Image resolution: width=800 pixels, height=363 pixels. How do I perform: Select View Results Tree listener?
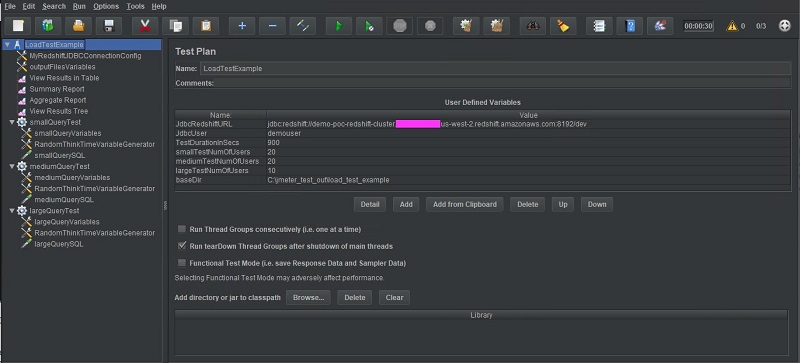[x=59, y=111]
